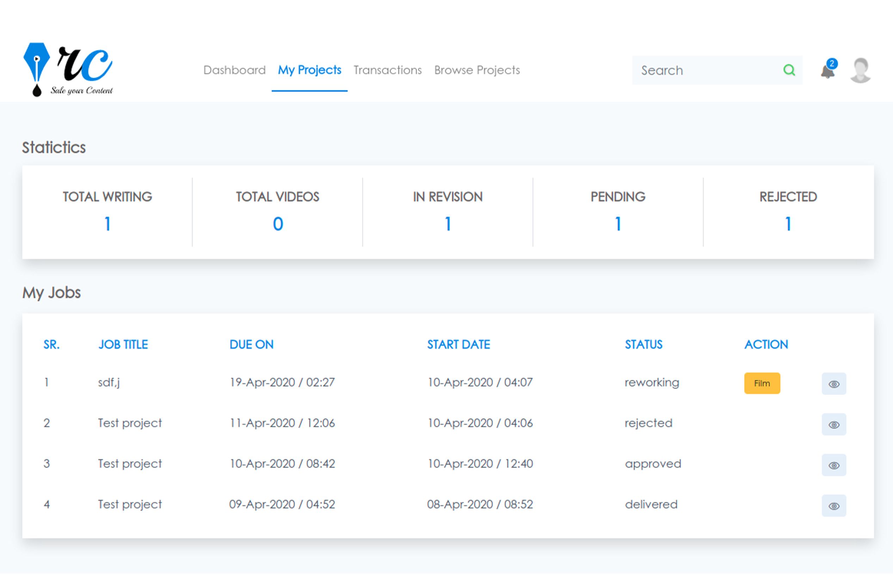This screenshot has width=893, height=588.
Task: Open the Transactions tab
Action: coord(387,70)
